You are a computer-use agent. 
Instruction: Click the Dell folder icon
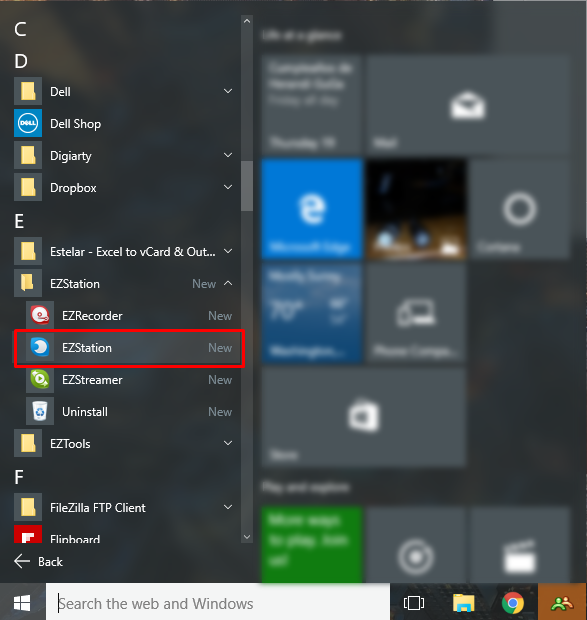(x=28, y=91)
